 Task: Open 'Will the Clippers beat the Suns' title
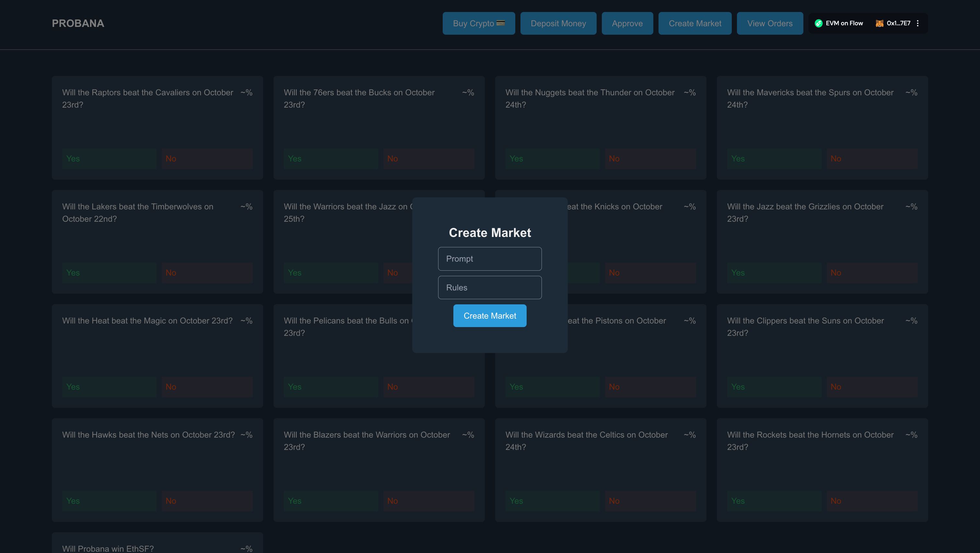click(x=805, y=327)
